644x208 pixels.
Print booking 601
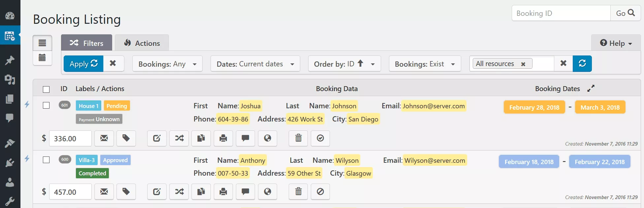(x=223, y=138)
